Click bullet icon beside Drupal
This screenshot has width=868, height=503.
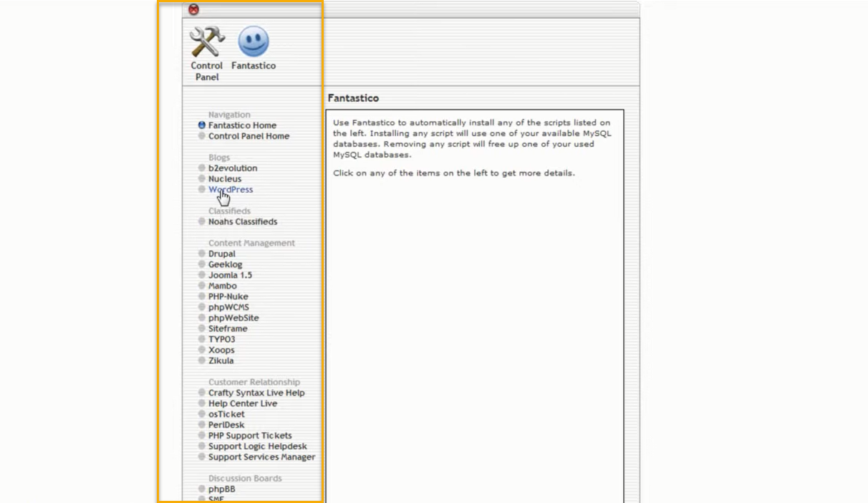click(x=202, y=254)
